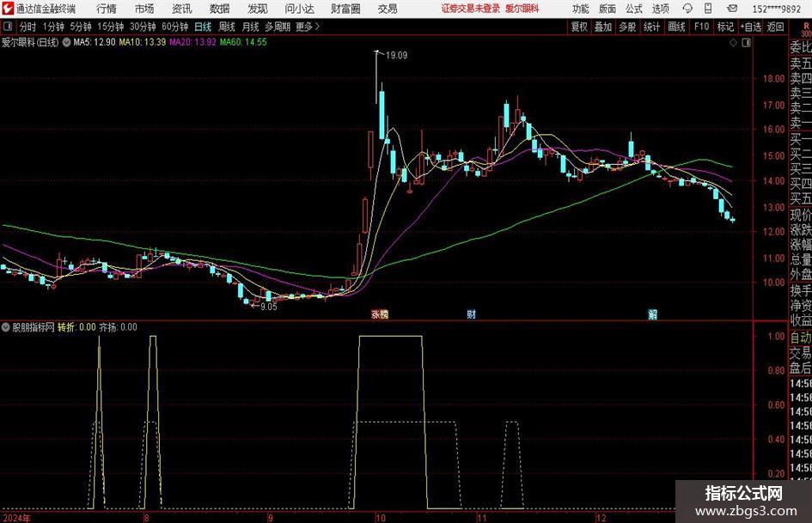This screenshot has height=523, width=812.
Task: Click the purple MA20 value label
Action: click(x=192, y=42)
